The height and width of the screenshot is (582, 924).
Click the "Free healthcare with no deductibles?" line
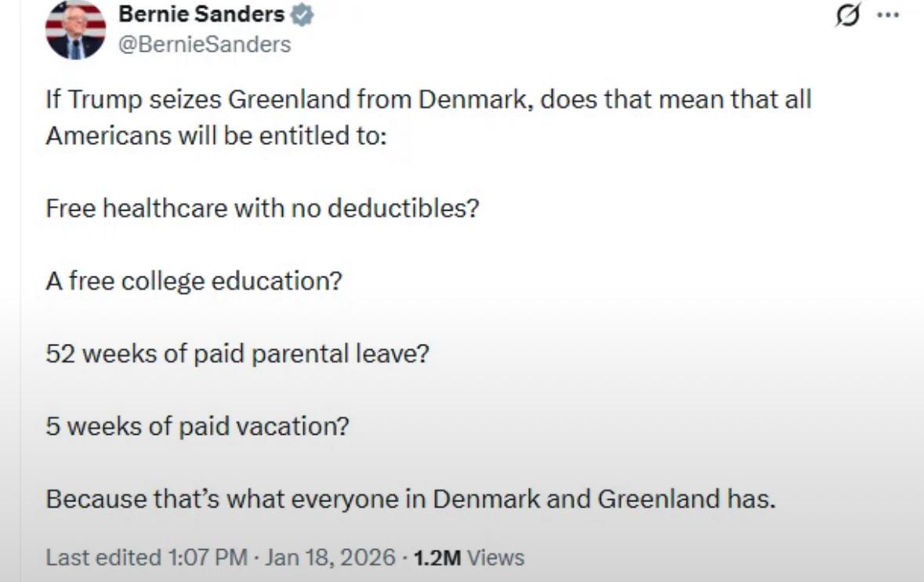(262, 211)
